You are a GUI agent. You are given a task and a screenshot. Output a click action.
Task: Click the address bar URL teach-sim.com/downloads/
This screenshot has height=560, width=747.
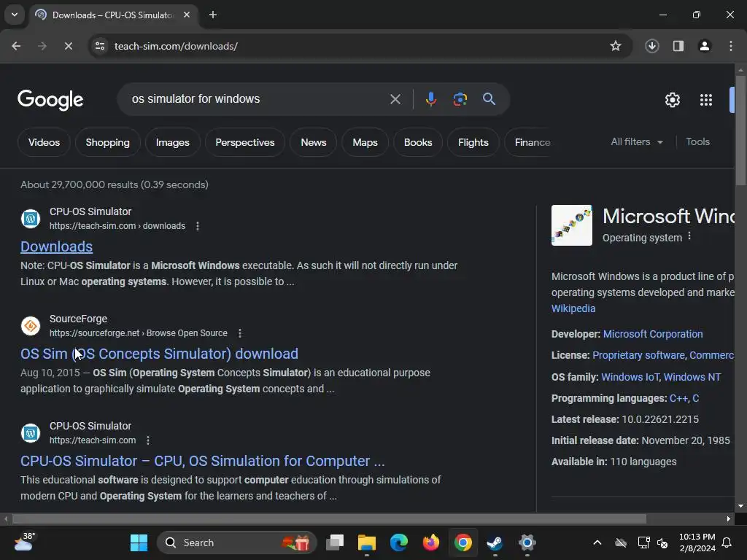point(177,46)
